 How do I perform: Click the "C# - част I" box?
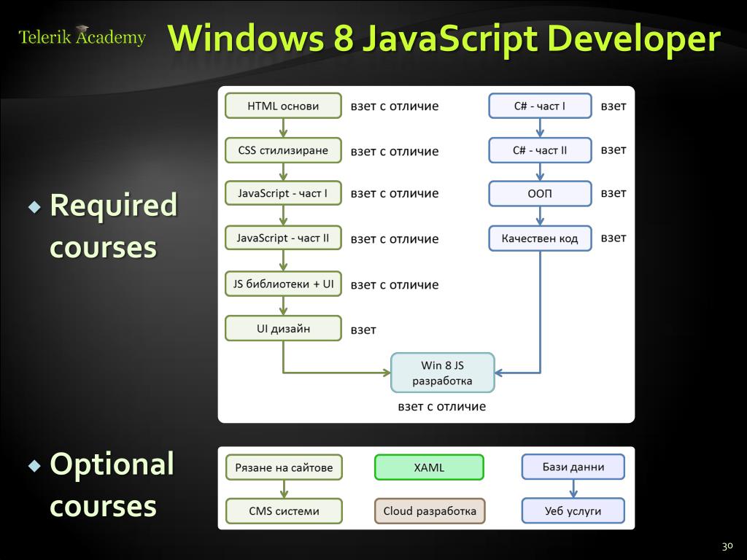(x=540, y=106)
